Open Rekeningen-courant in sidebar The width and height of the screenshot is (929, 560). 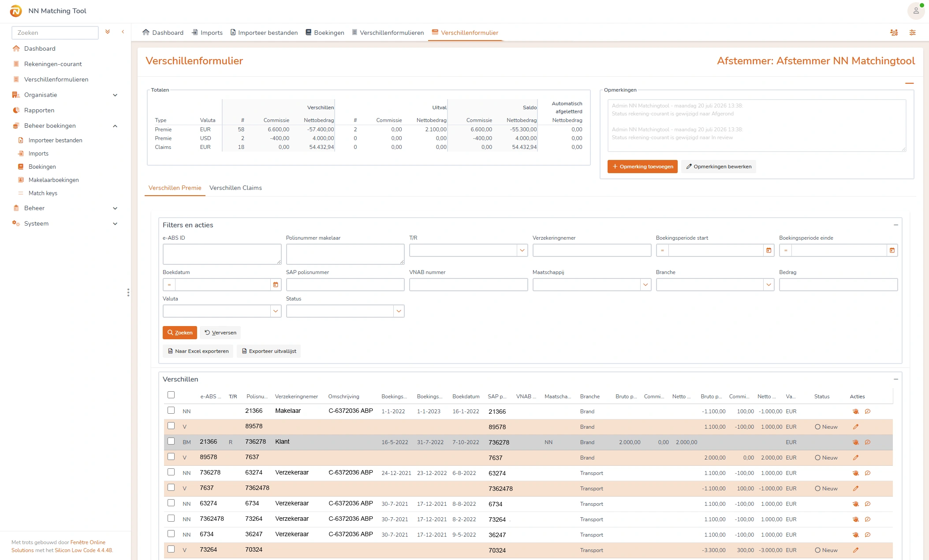53,64
